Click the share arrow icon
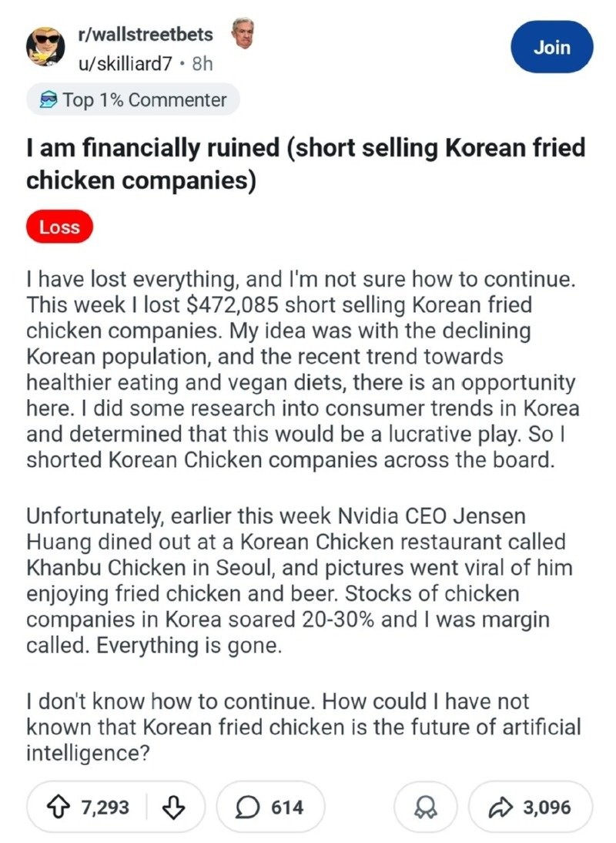The width and height of the screenshot is (616, 843). point(503,807)
